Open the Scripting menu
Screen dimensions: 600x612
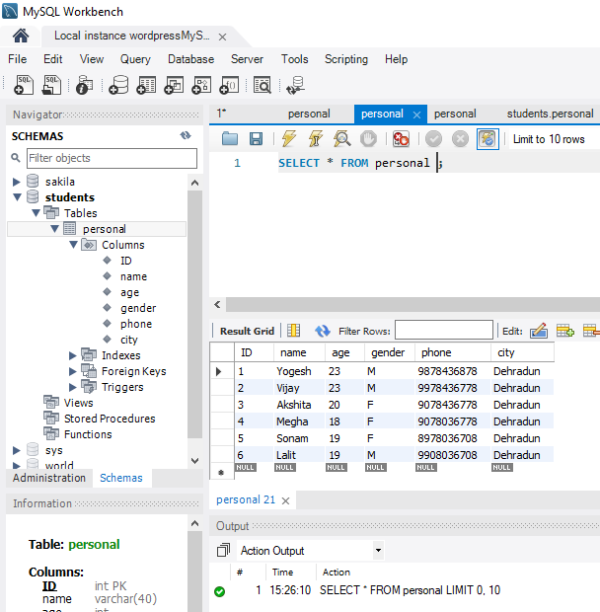tap(346, 59)
